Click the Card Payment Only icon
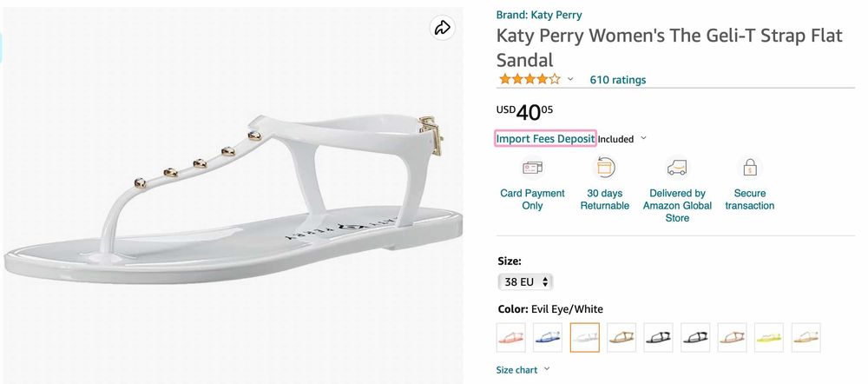Viewport: 868px width, 384px height. click(x=532, y=167)
